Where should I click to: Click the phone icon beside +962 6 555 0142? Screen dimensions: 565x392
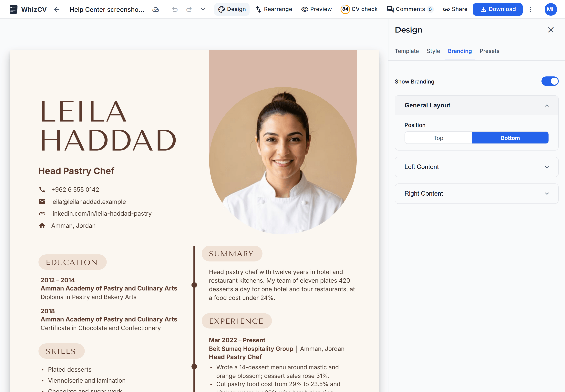coord(42,189)
